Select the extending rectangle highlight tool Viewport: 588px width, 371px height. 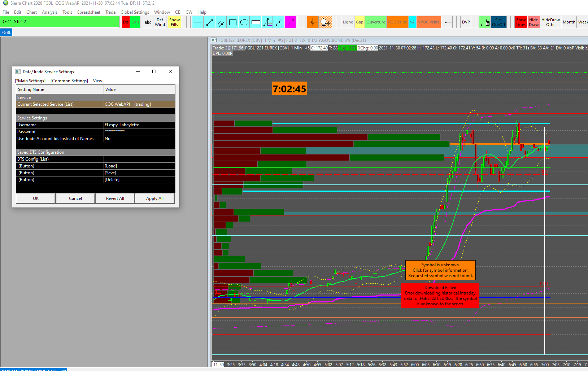(x=256, y=22)
